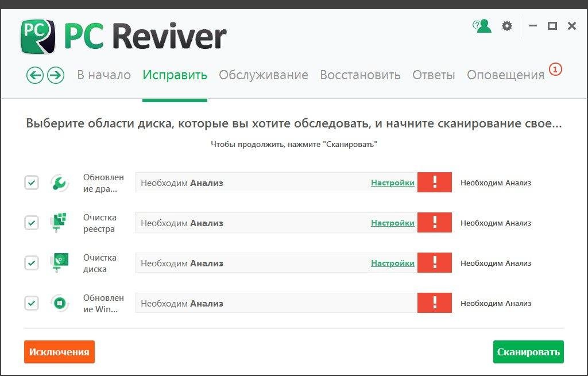Viewport: 588px width, 376px height.
Task: Switch to the В начало tab
Action: coord(104,75)
